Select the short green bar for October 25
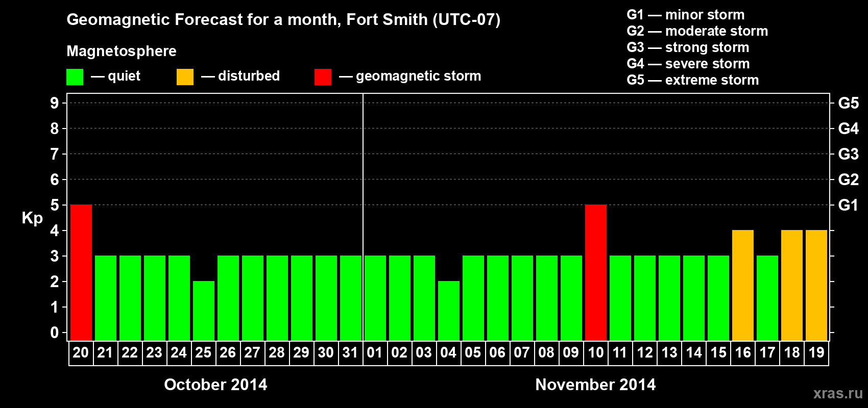 pyautogui.click(x=204, y=311)
